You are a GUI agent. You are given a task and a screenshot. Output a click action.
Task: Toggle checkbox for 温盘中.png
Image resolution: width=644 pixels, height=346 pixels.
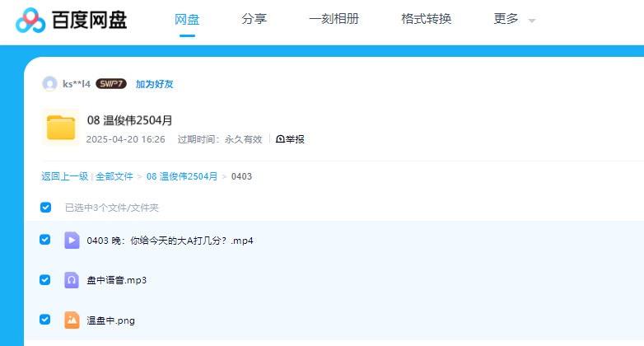(46, 319)
